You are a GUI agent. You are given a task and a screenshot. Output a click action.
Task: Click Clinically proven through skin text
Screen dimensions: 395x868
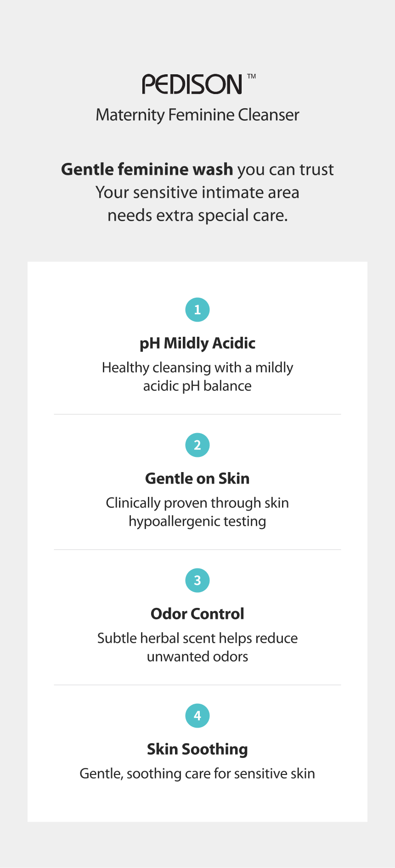click(197, 503)
